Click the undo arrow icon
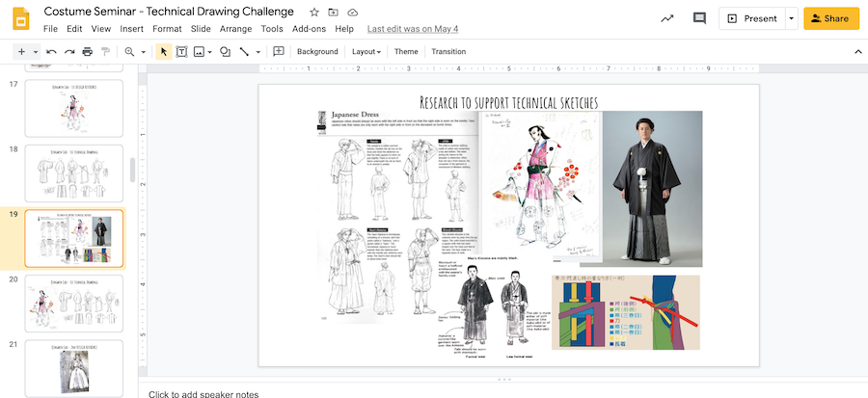Screen dimensions: 868x398 coord(51,51)
